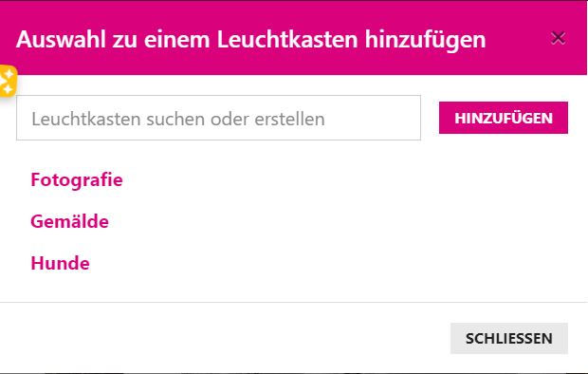Viewport: 588px width, 374px height.
Task: Open the yellow sparkle assistant icon
Action: (8, 81)
